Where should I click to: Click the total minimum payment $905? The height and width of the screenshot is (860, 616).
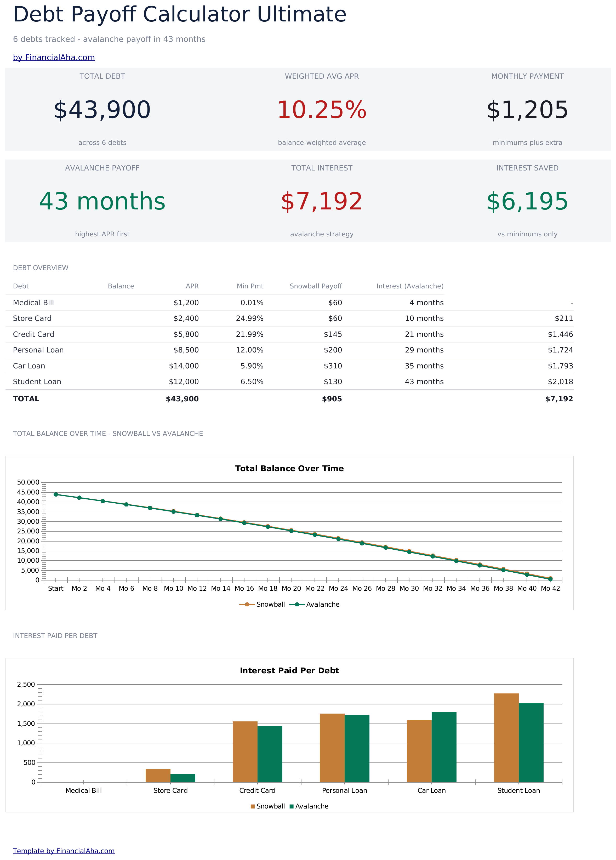(332, 399)
